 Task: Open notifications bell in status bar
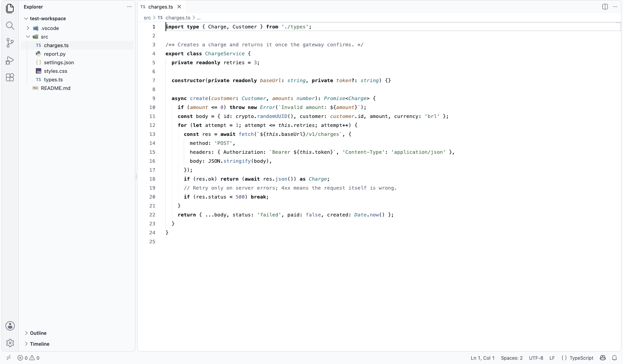pos(614,358)
